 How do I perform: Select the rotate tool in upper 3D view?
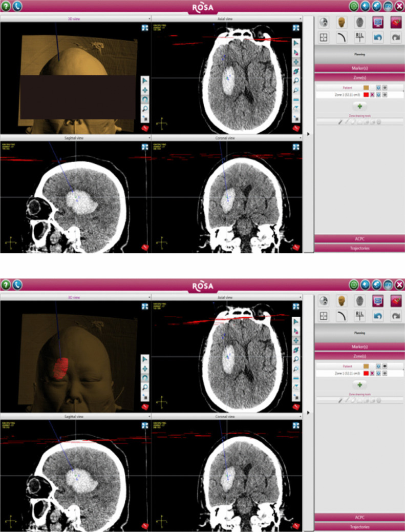point(145,99)
